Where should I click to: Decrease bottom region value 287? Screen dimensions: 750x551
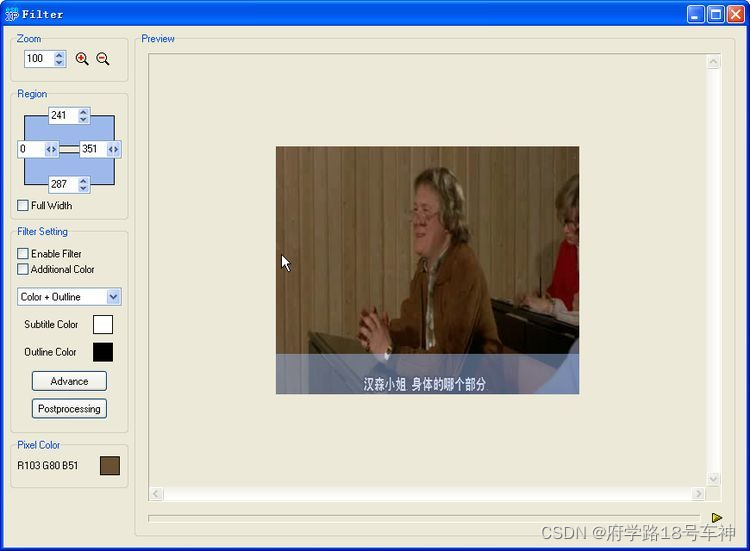[84, 188]
